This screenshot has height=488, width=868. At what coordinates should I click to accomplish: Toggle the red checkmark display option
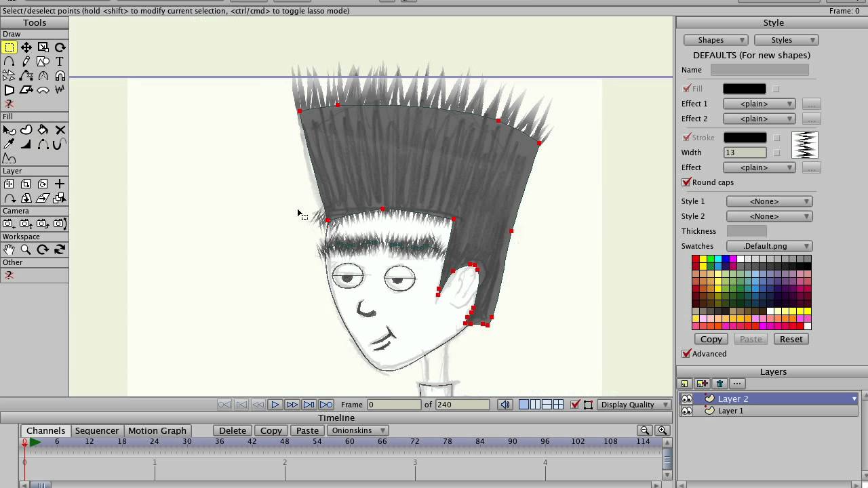click(575, 405)
